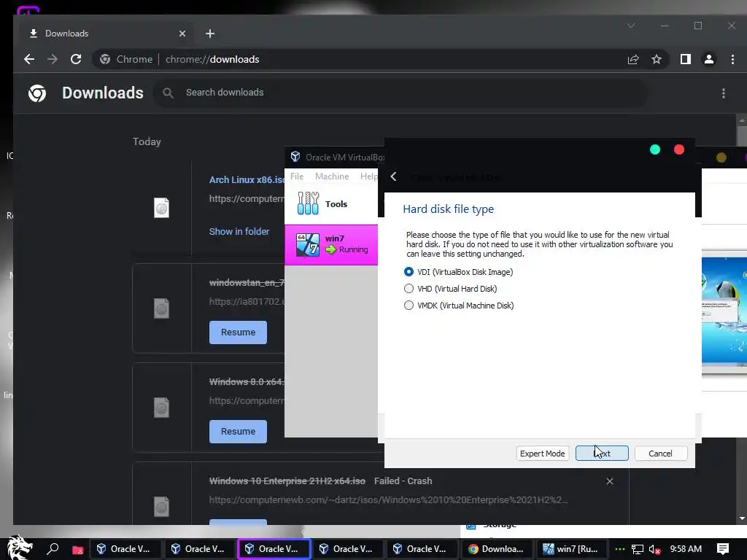Click the green circle button on wizard title bar
The image size is (747, 560).
(655, 149)
